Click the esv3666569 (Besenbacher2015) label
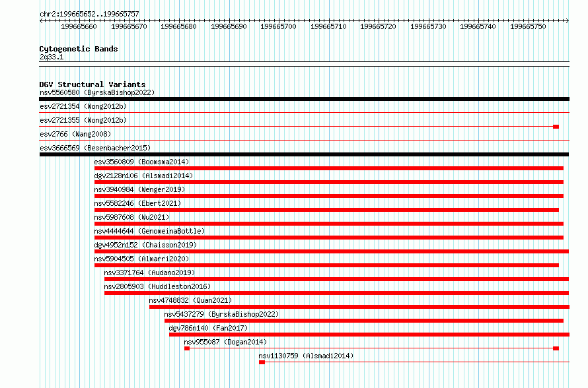Screen dimensions: 588x388 point(95,148)
